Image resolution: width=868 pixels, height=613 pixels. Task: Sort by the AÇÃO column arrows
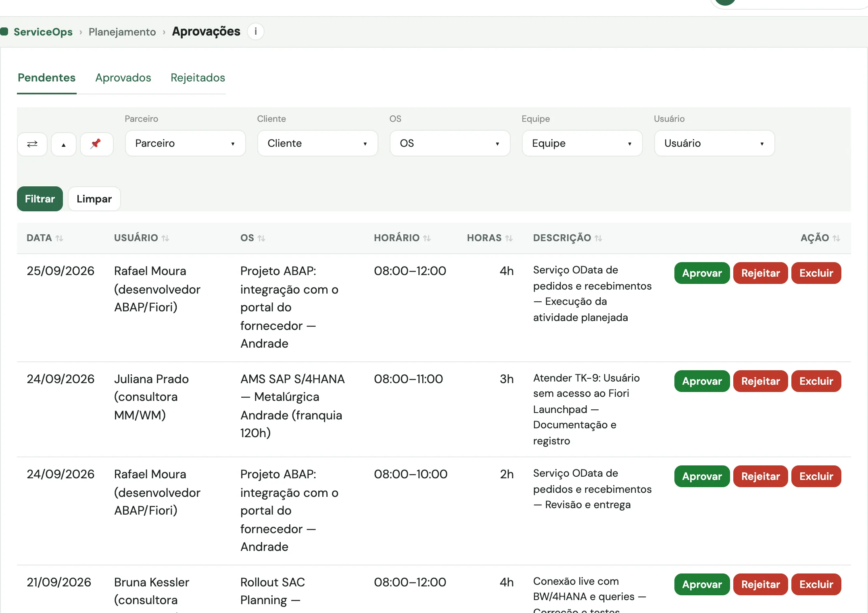pos(837,238)
